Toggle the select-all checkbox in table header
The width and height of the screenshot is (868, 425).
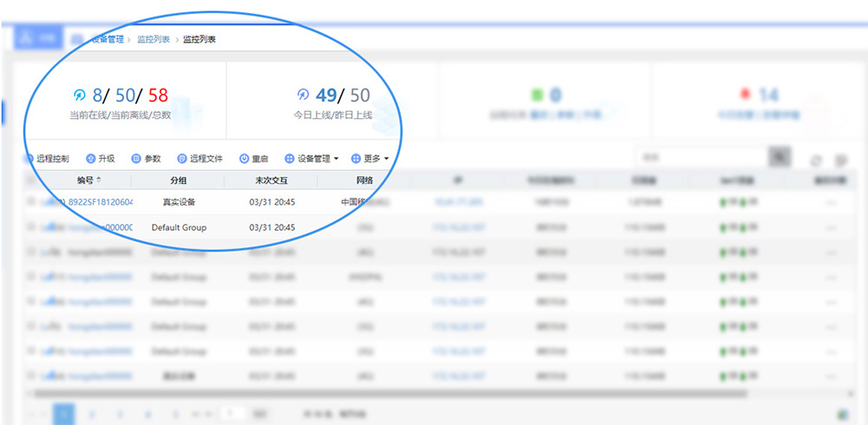(x=31, y=180)
